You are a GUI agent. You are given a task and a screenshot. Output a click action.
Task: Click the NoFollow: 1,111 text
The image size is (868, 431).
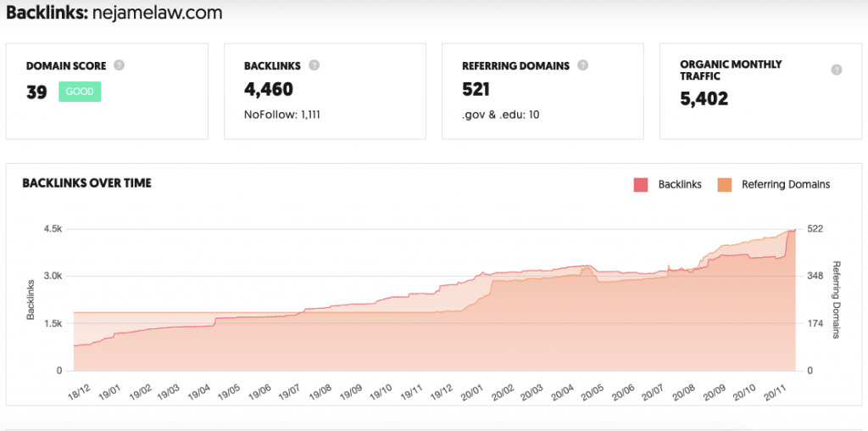pos(282,115)
